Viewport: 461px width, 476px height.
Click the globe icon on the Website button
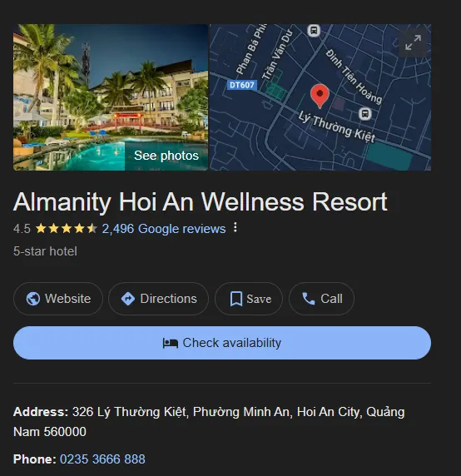[x=32, y=299]
